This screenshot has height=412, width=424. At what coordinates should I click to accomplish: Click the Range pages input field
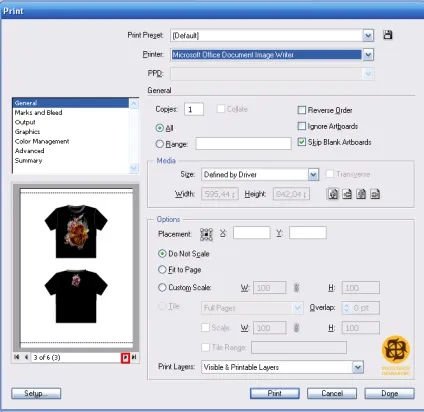(243, 144)
